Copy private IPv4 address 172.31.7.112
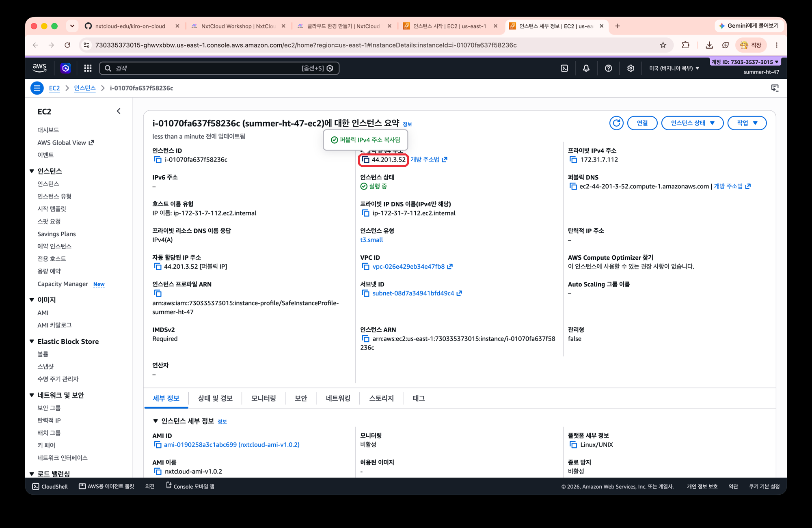The height and width of the screenshot is (528, 812). click(x=573, y=160)
